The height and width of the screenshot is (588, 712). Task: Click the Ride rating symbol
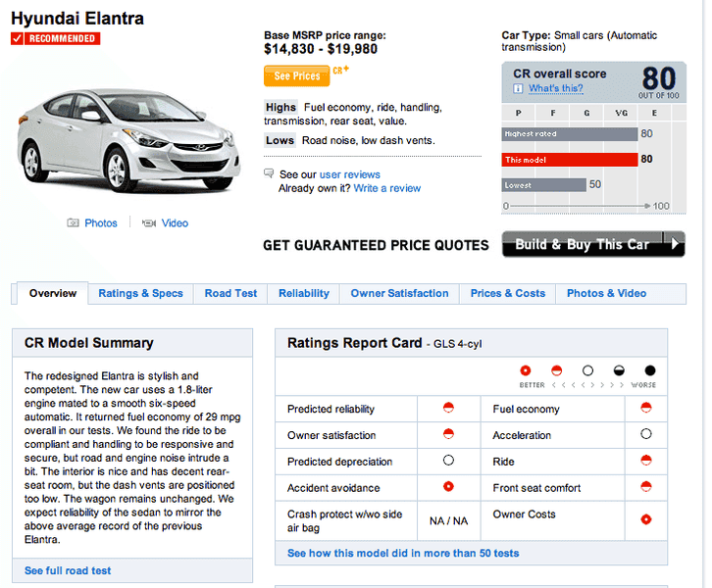646,460
